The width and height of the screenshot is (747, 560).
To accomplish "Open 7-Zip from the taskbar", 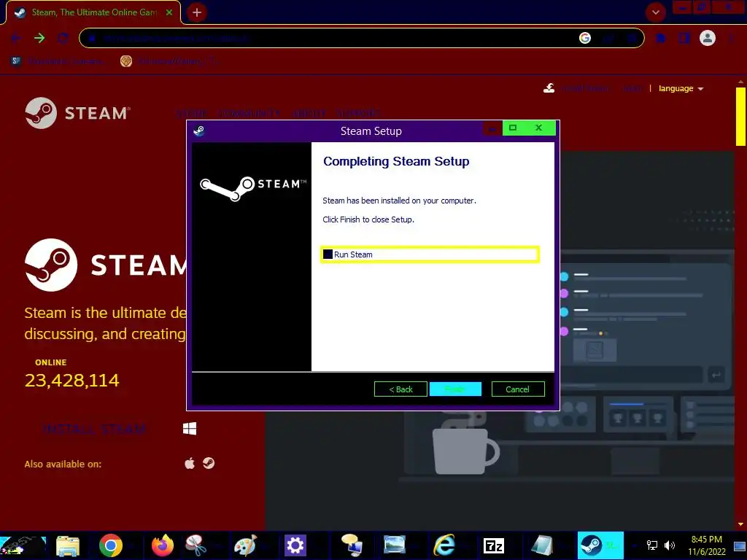I will 494,545.
